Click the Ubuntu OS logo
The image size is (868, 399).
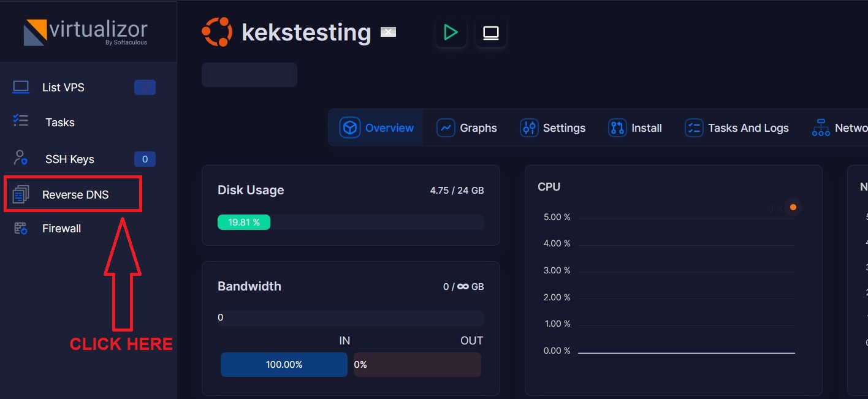pyautogui.click(x=217, y=32)
